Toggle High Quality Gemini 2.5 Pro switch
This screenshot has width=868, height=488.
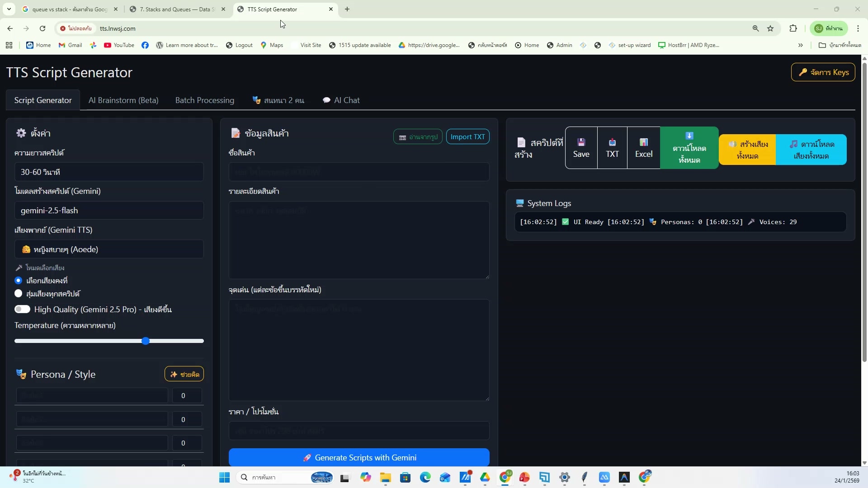(x=22, y=310)
